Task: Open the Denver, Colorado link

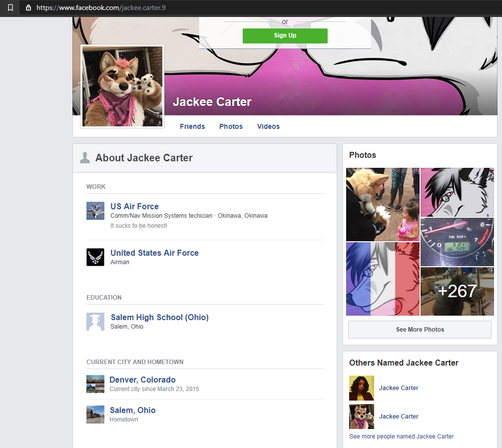Action: click(142, 380)
